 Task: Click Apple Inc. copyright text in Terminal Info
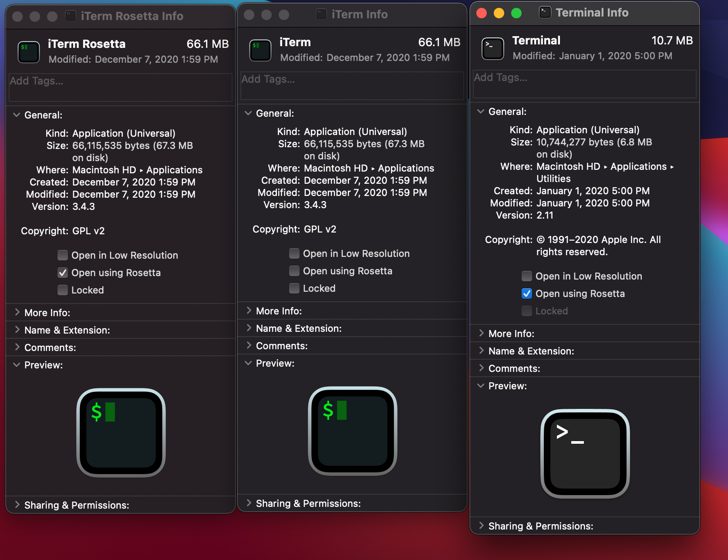(599, 246)
